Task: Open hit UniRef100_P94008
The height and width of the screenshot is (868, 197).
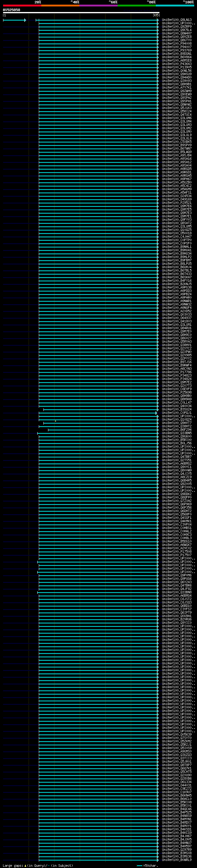Action: (x=177, y=43)
